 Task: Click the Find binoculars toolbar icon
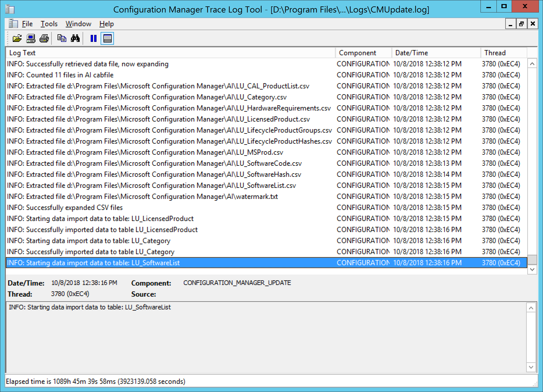[75, 38]
